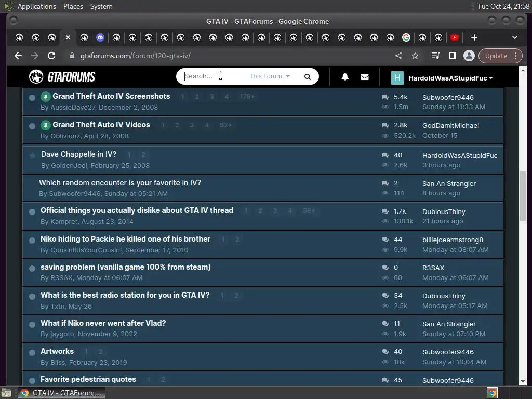Image resolution: width=532 pixels, height=399 pixels.
Task: Open the media control playlist icon
Action: [435, 56]
